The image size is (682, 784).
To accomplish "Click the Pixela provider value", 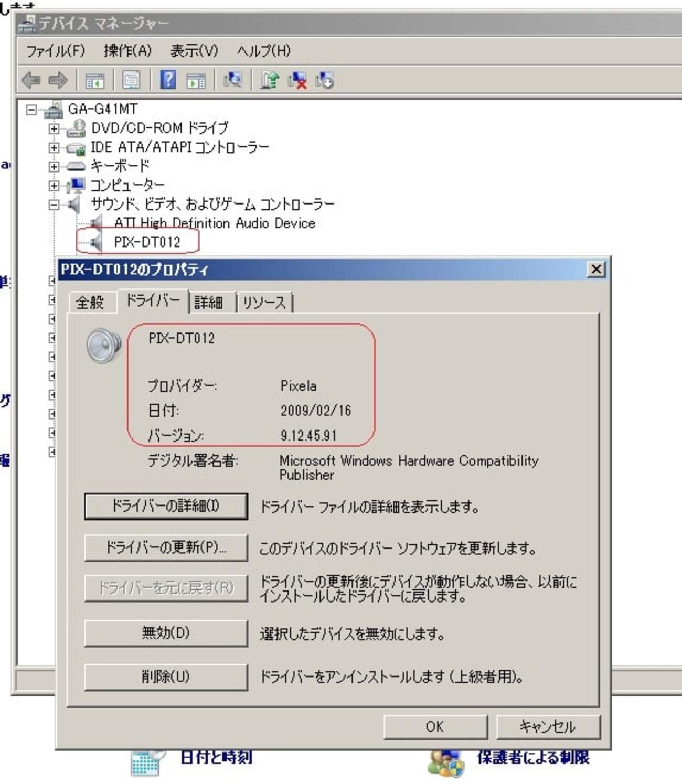I will click(299, 386).
